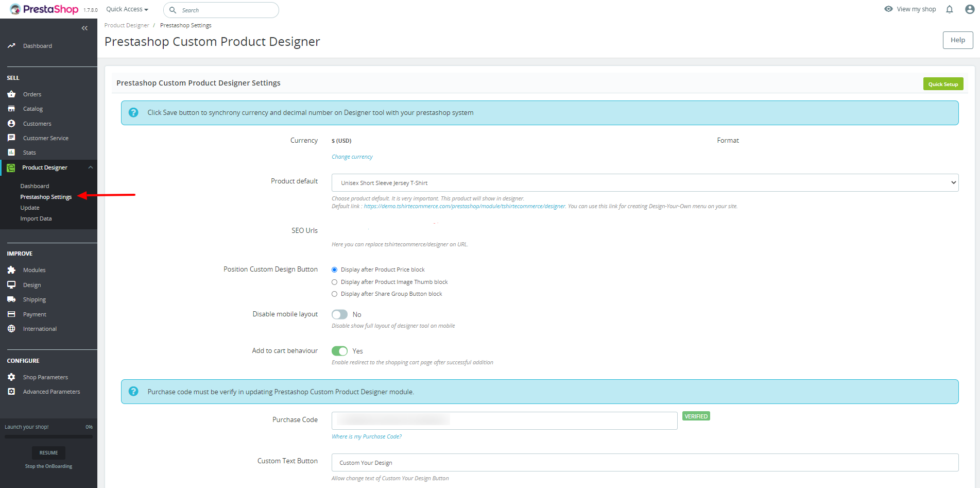Expand the Quick Access menu

tap(127, 9)
